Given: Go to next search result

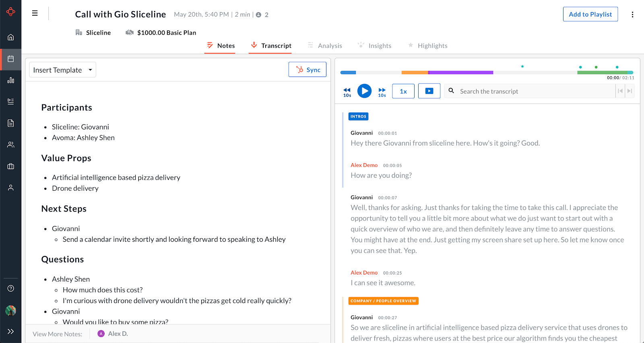Looking at the screenshot, I should (x=630, y=91).
